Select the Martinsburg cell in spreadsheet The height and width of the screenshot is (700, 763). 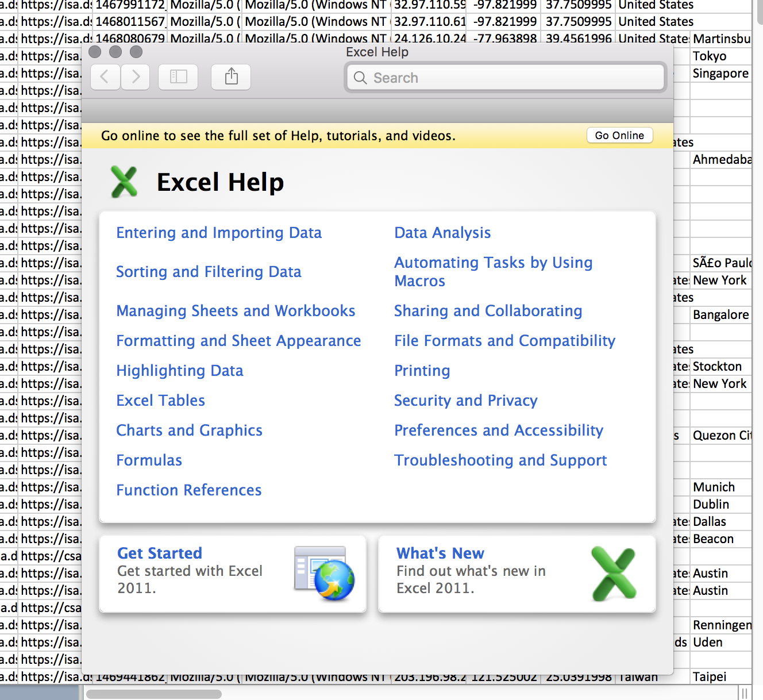click(x=720, y=39)
